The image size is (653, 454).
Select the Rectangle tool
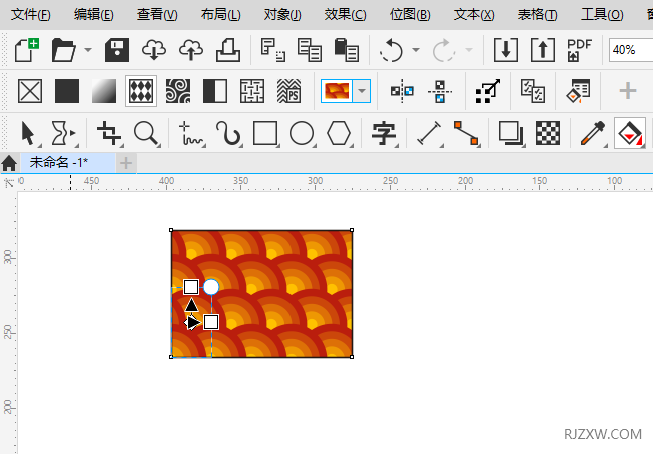pyautogui.click(x=265, y=133)
